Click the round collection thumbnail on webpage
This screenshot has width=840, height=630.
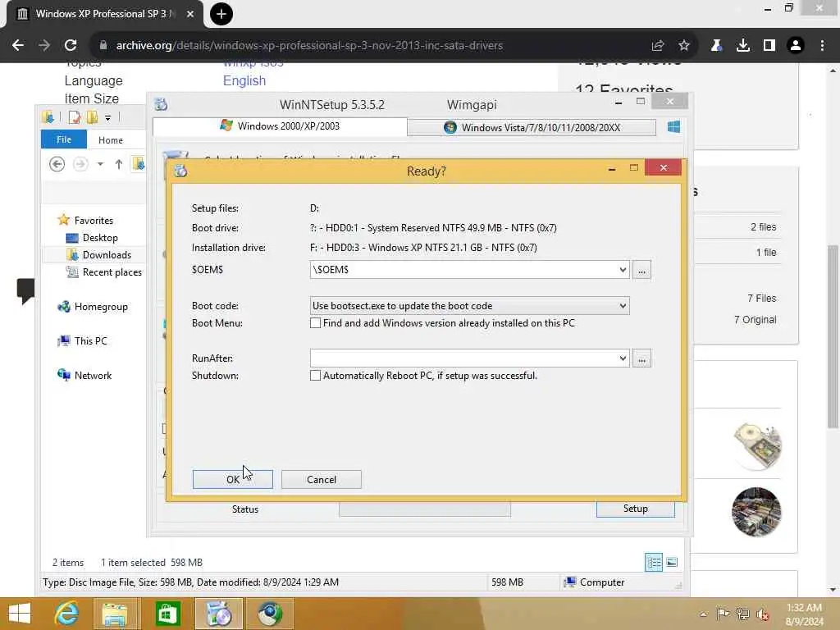(x=756, y=512)
